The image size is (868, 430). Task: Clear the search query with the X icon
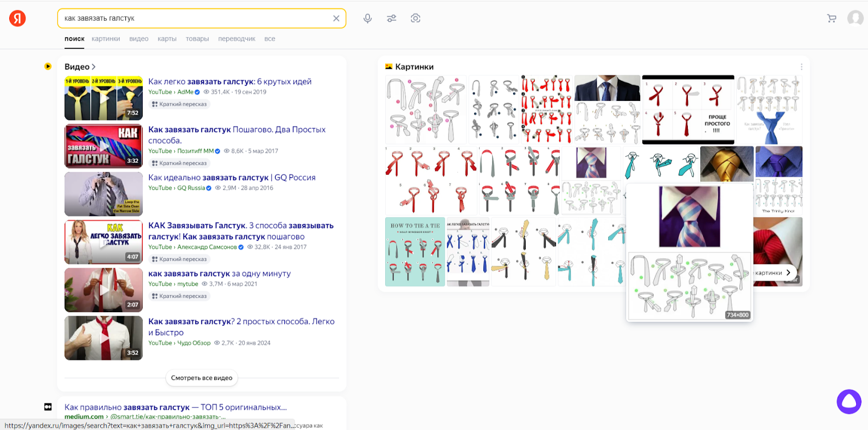(336, 18)
